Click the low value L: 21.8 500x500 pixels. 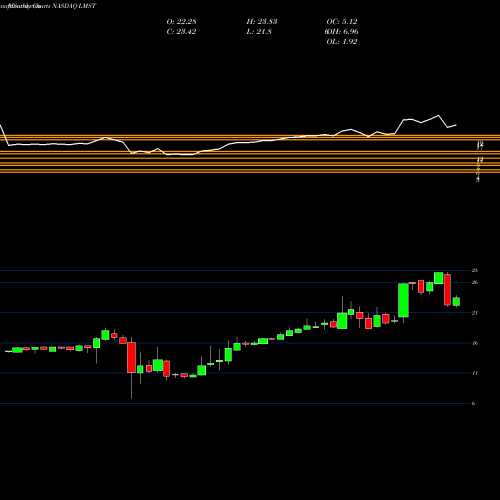click(x=259, y=32)
